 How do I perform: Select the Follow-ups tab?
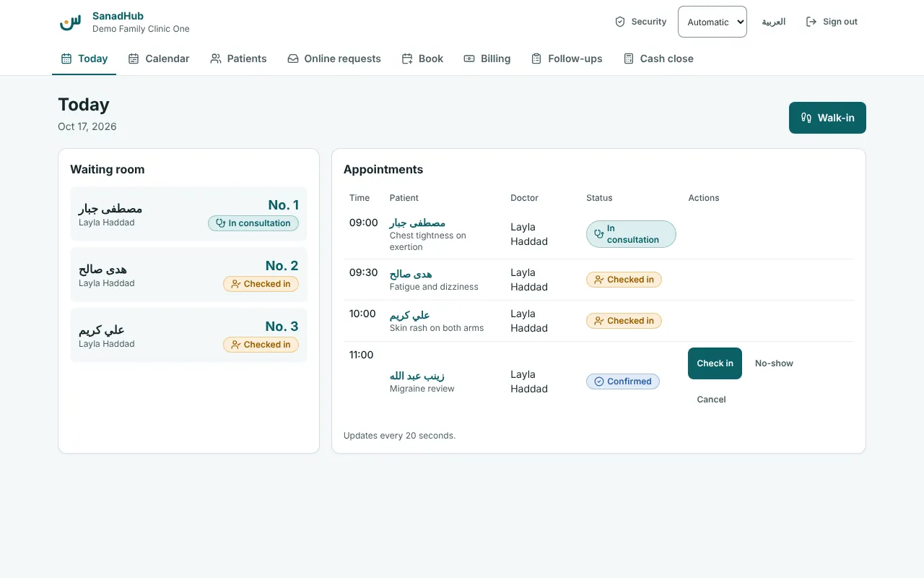(x=567, y=59)
